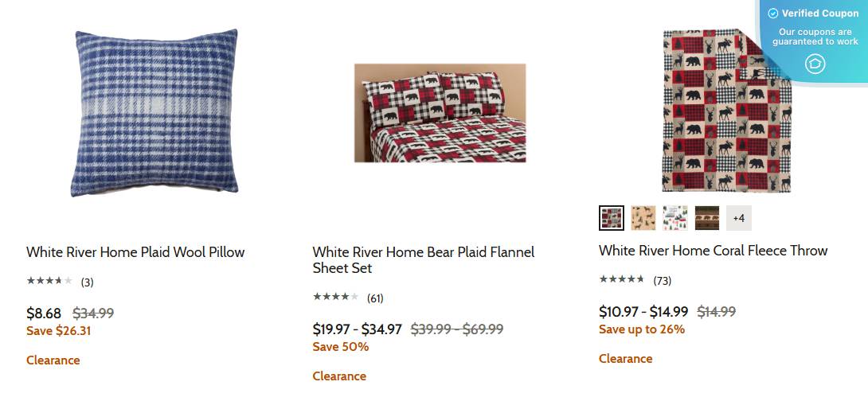Open the (73) reviews count
Viewport: 868px width, 409px height.
pyautogui.click(x=662, y=280)
